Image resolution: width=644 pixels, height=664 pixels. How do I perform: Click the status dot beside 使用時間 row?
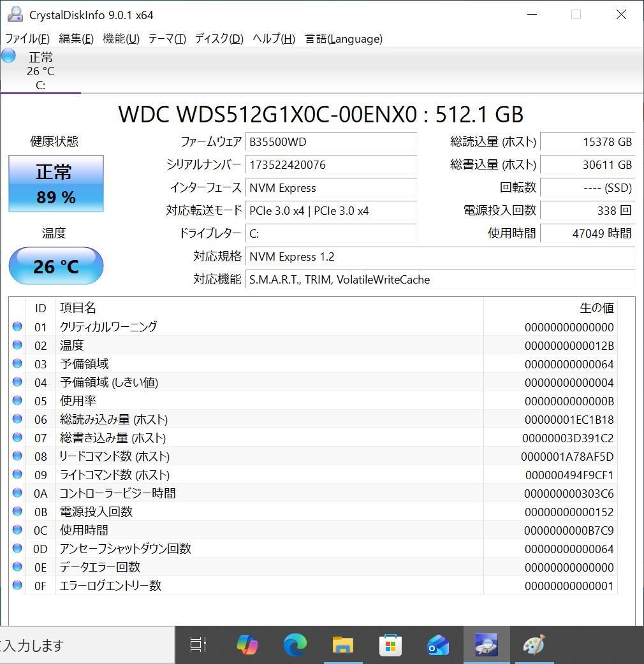pos(17,530)
